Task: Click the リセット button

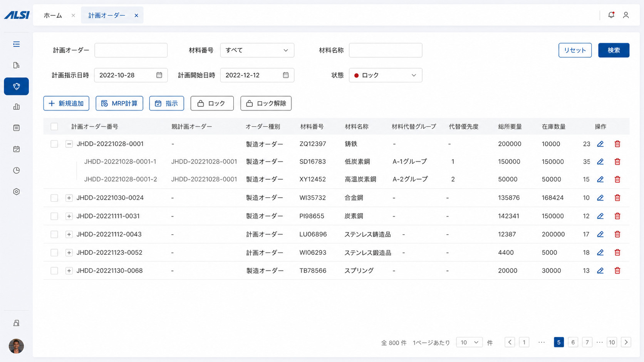Action: tap(575, 50)
